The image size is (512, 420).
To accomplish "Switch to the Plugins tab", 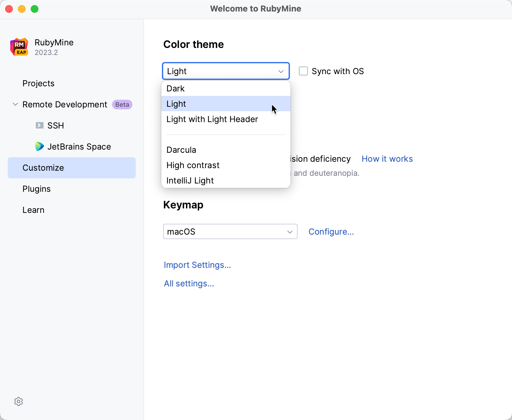I will [x=36, y=189].
